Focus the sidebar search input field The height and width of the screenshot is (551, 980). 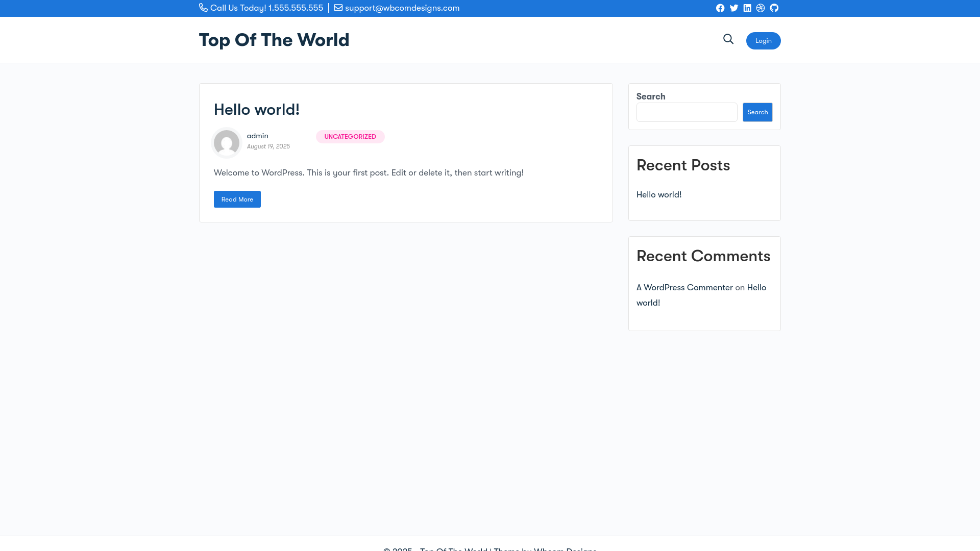[x=687, y=112]
